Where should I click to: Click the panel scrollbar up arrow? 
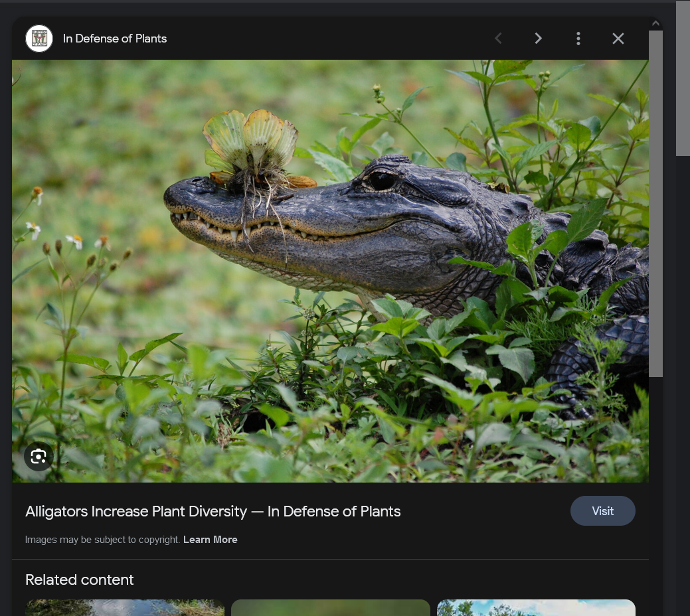(655, 23)
